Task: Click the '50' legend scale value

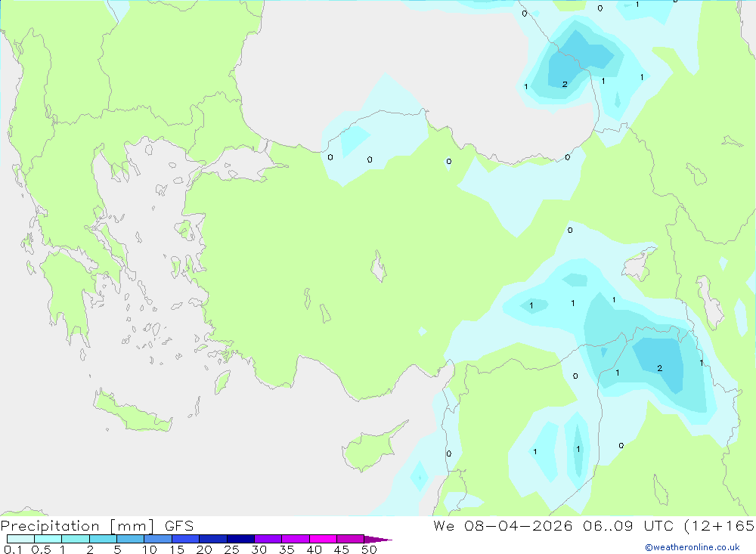Action: (369, 549)
